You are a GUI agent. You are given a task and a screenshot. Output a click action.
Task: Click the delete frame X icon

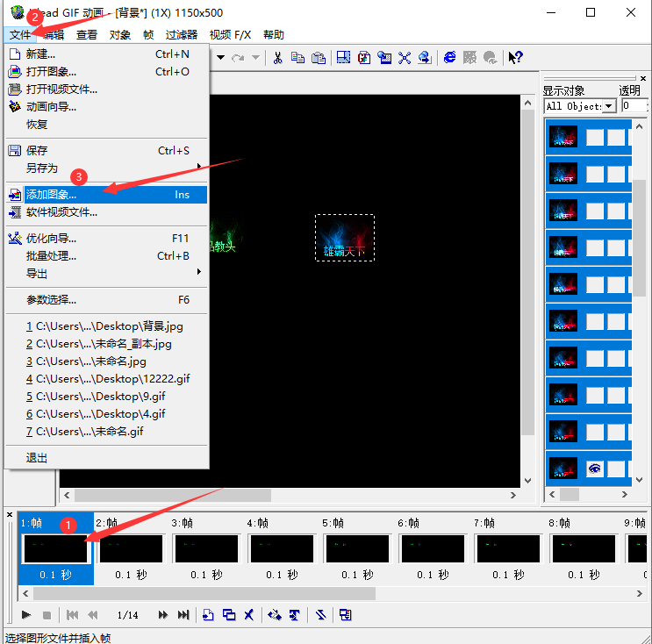click(x=248, y=614)
